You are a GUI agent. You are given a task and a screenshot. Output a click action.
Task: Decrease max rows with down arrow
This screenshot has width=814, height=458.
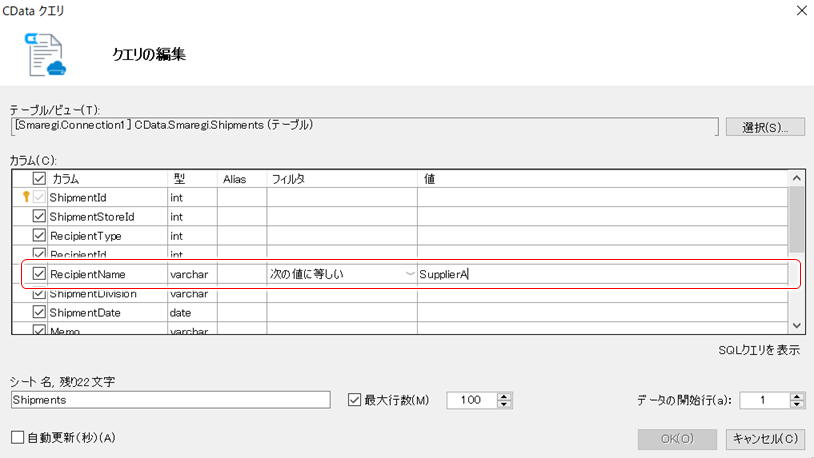point(504,404)
